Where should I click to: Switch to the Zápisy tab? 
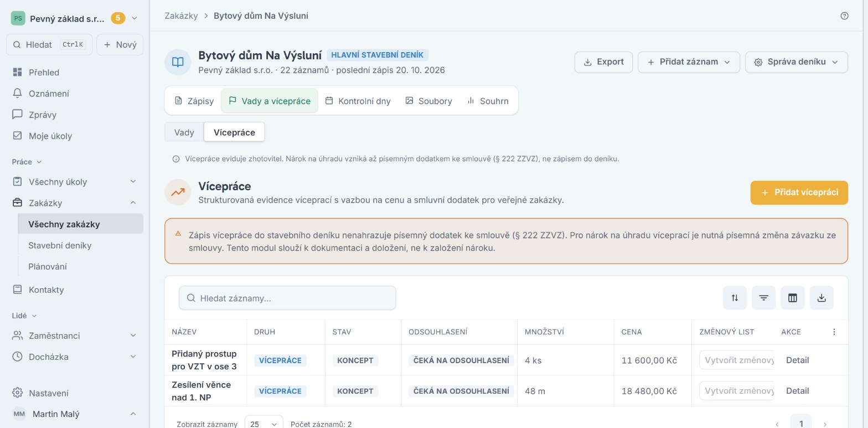(194, 101)
